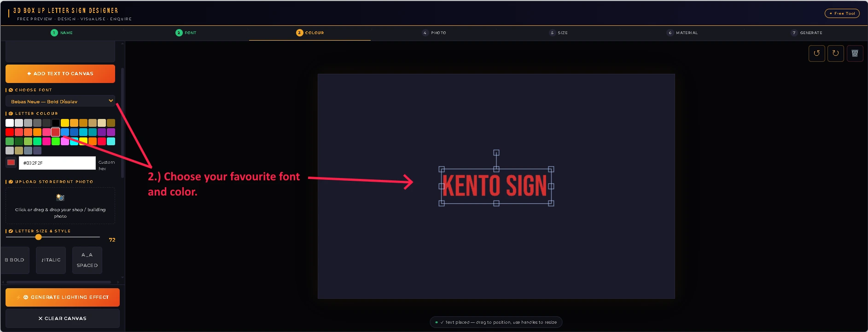This screenshot has width=868, height=332.
Task: Toggle Bold letter style
Action: [x=15, y=260]
